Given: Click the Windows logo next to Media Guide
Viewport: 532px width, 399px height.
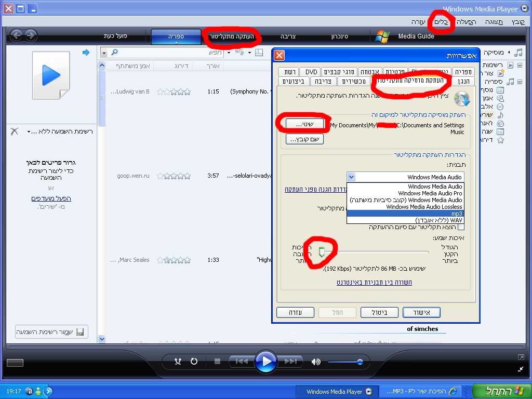Looking at the screenshot, I should click(382, 36).
